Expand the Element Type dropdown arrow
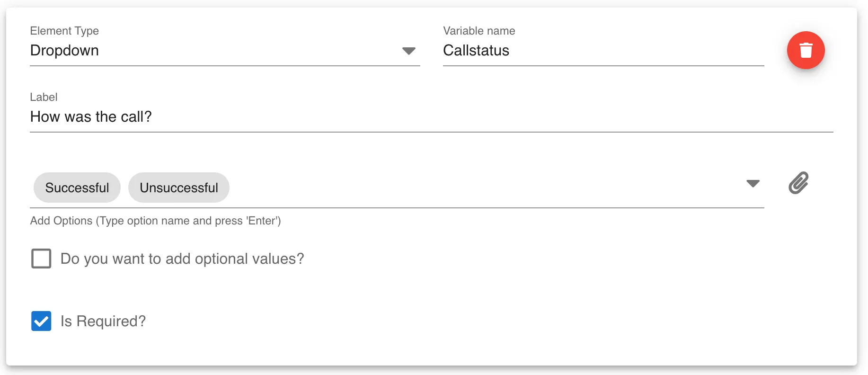 tap(409, 51)
